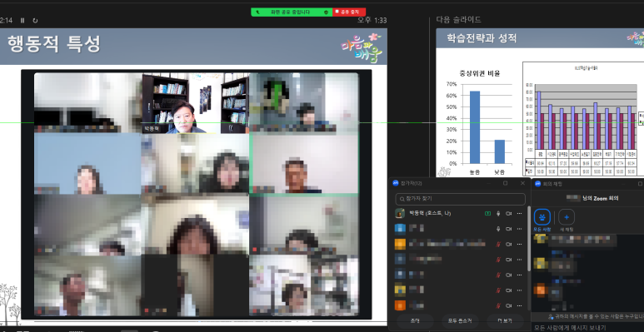This screenshot has width=644, height=332.
Task: Open who-can-see-your-messages notice
Action: pos(596,317)
